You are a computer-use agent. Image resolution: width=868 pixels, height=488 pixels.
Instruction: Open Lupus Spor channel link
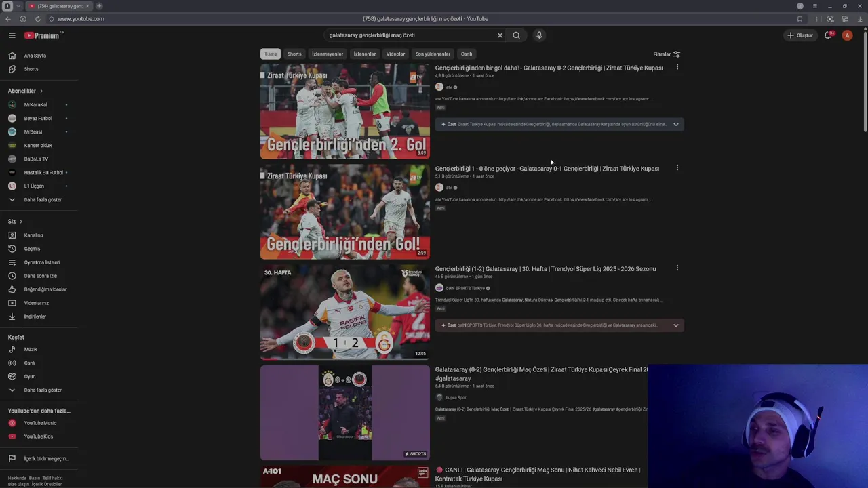coord(456,397)
